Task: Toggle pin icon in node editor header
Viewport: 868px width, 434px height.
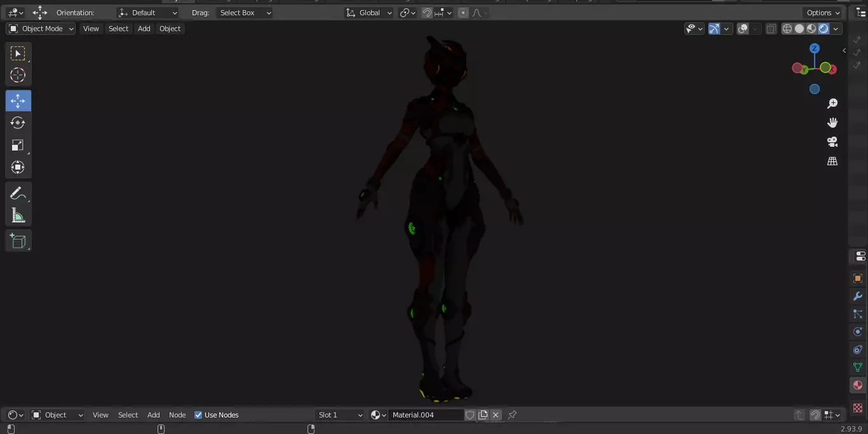Action: point(512,415)
